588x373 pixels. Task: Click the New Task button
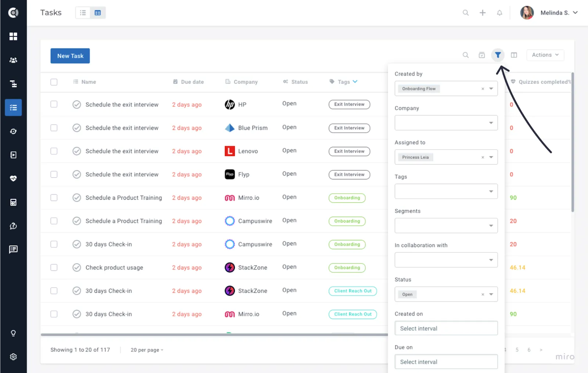[x=70, y=56]
